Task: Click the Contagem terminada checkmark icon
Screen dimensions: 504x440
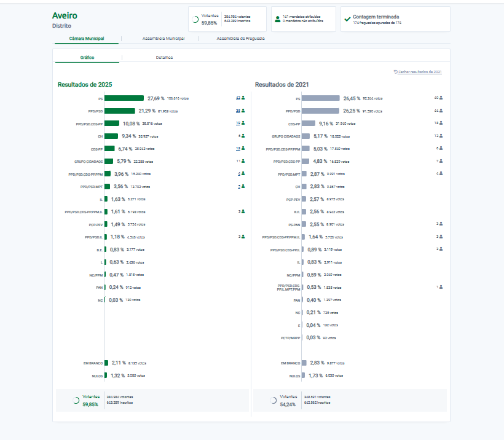Action: click(x=347, y=19)
